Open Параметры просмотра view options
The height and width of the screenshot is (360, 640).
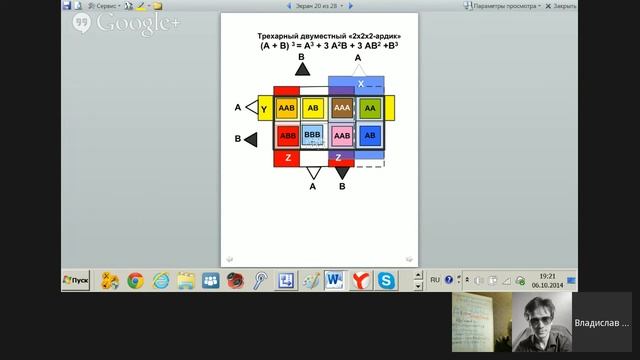click(x=502, y=6)
